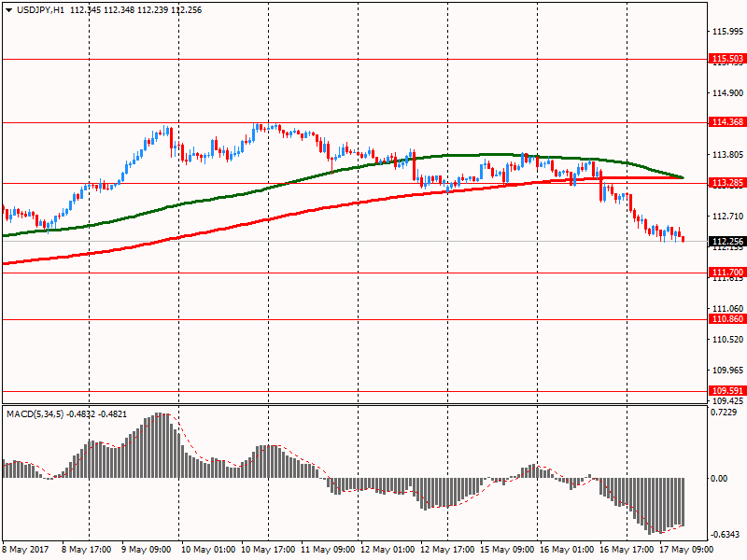
Task: Click the 109.965 price scale value
Action: coord(727,370)
